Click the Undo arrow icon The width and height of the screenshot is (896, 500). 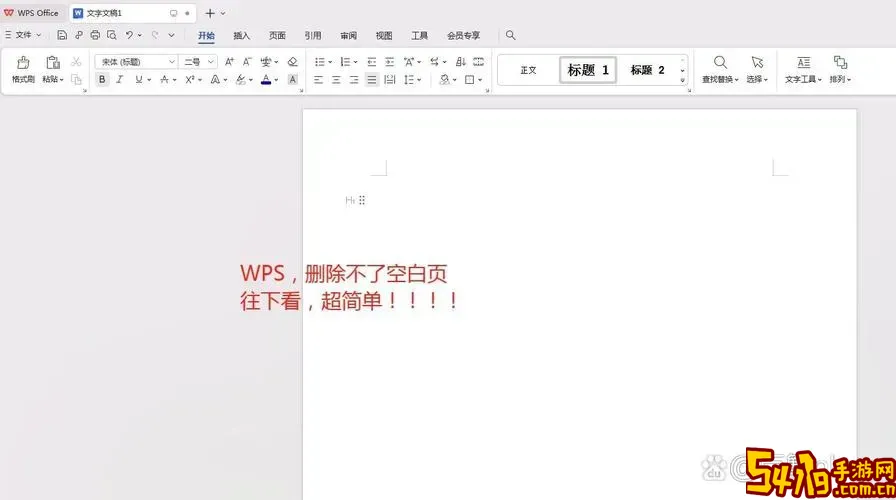point(129,35)
